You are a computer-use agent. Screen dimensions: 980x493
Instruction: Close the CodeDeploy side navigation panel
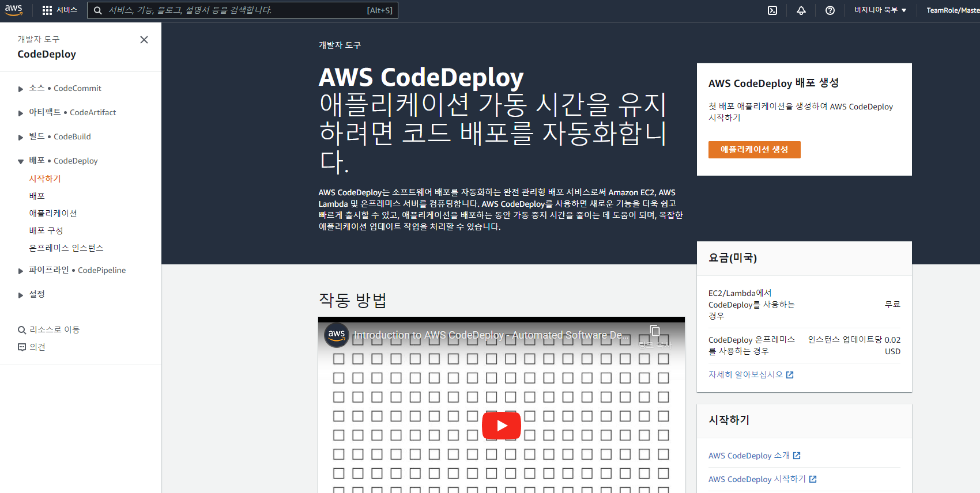144,40
